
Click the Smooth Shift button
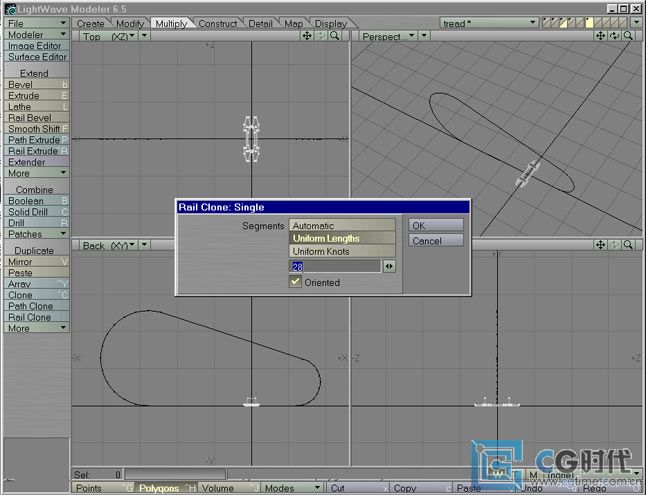pos(36,129)
